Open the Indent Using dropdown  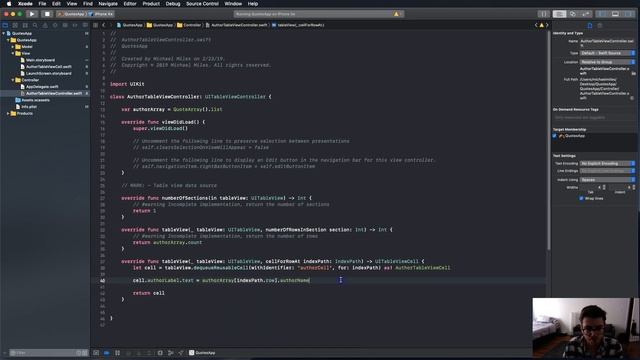click(607, 180)
